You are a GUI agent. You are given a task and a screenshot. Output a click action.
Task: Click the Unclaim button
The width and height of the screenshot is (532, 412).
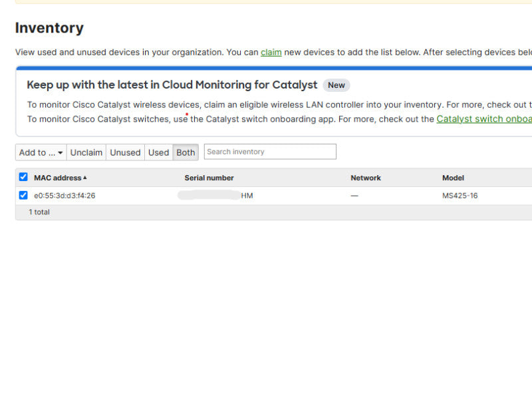coord(86,152)
